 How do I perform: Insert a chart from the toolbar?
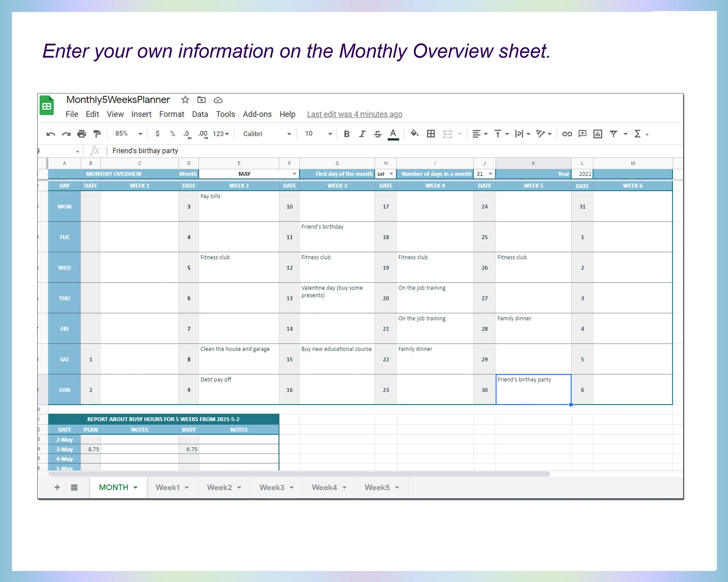pos(598,134)
